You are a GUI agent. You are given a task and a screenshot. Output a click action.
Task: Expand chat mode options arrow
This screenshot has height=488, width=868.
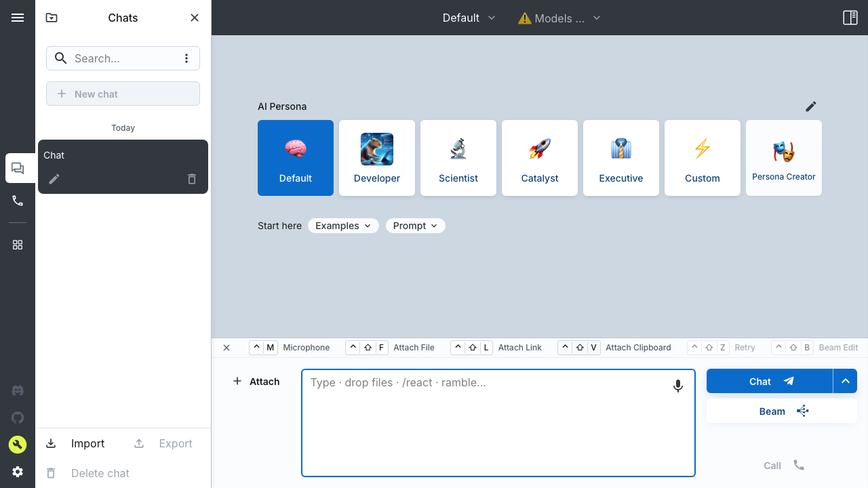(846, 381)
